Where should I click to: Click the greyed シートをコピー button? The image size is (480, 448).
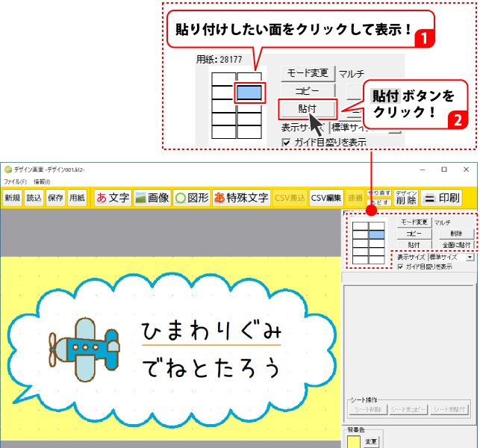(x=408, y=409)
